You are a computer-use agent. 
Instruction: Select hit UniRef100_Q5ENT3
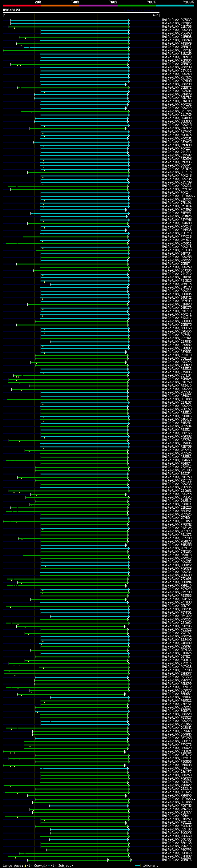177,860
